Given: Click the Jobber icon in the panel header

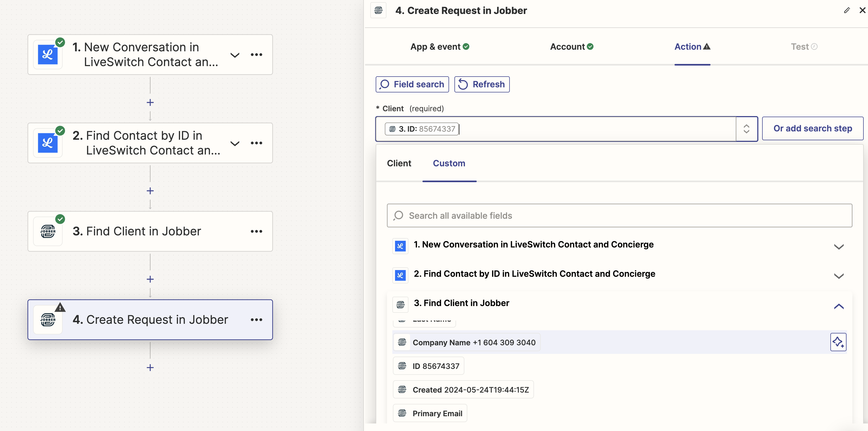Looking at the screenshot, I should pyautogui.click(x=378, y=10).
